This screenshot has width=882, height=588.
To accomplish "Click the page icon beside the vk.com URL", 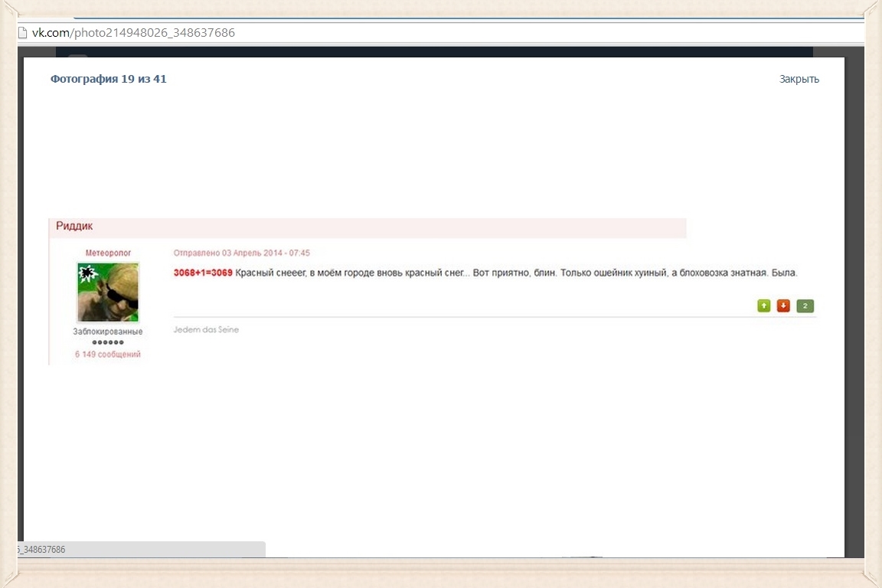I will tap(23, 33).
